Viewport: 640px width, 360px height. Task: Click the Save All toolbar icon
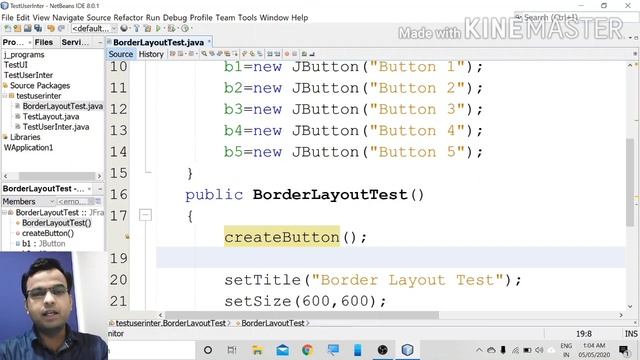pos(38,28)
